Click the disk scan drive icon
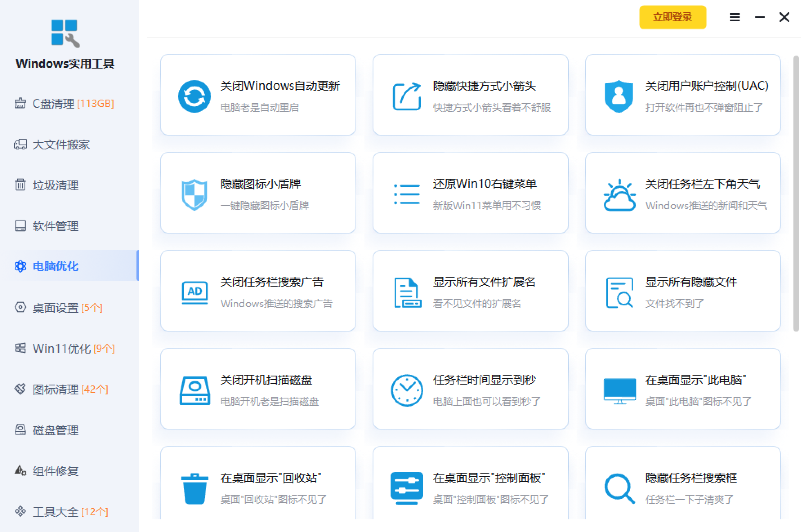This screenshot has width=802, height=532. click(x=194, y=390)
